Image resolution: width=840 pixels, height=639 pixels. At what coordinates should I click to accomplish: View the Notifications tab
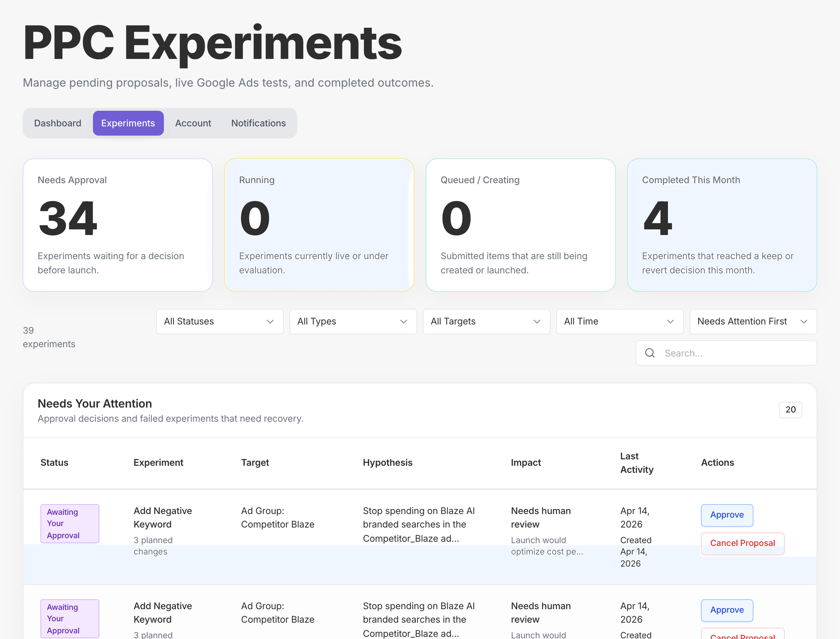(x=258, y=123)
